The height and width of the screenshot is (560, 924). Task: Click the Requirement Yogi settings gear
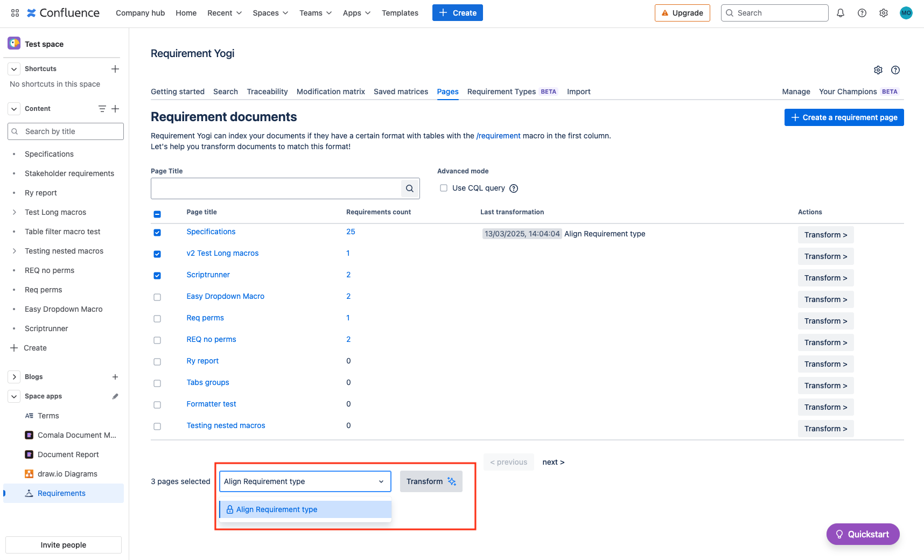878,70
